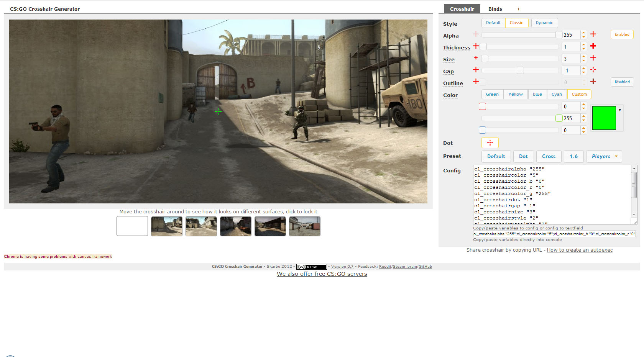Switch to the Crosshair tab

click(x=462, y=9)
